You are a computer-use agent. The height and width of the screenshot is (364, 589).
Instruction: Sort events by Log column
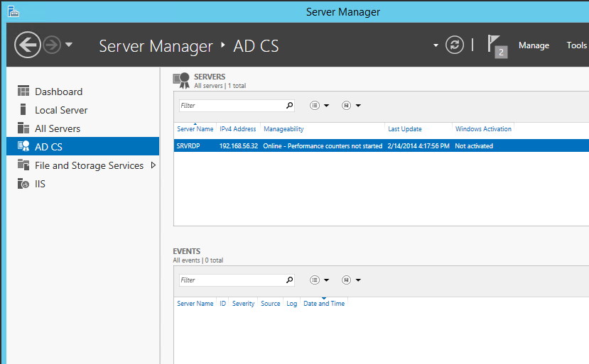[291, 303]
